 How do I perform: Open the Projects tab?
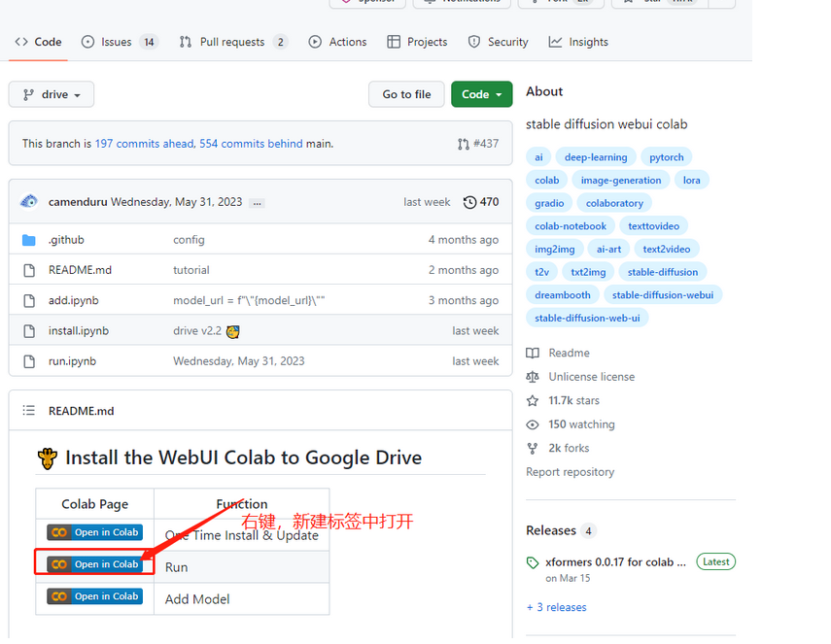417,42
